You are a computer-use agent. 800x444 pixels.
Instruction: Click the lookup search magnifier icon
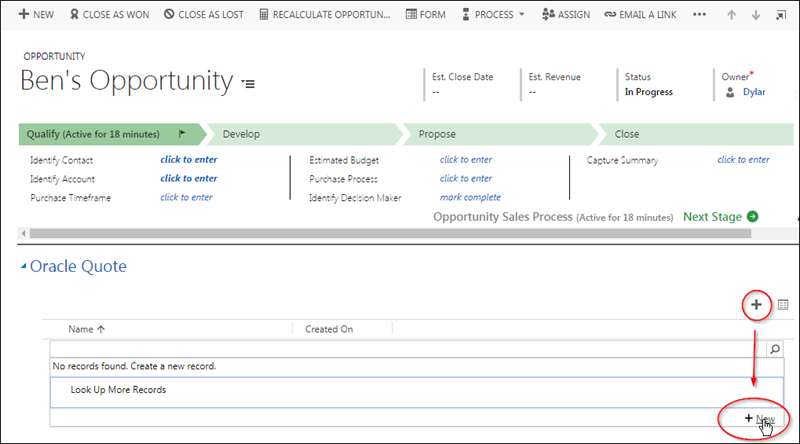point(774,349)
